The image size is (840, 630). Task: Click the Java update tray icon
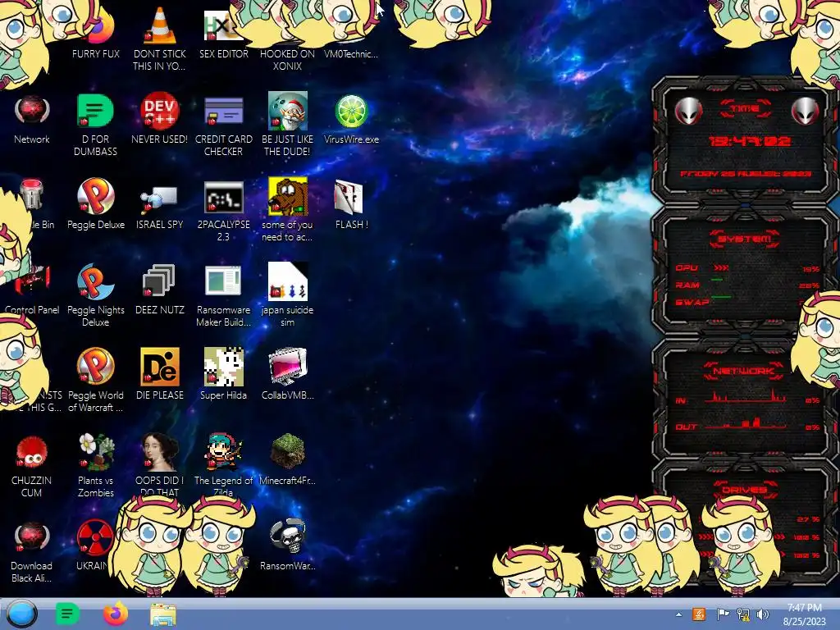(699, 614)
